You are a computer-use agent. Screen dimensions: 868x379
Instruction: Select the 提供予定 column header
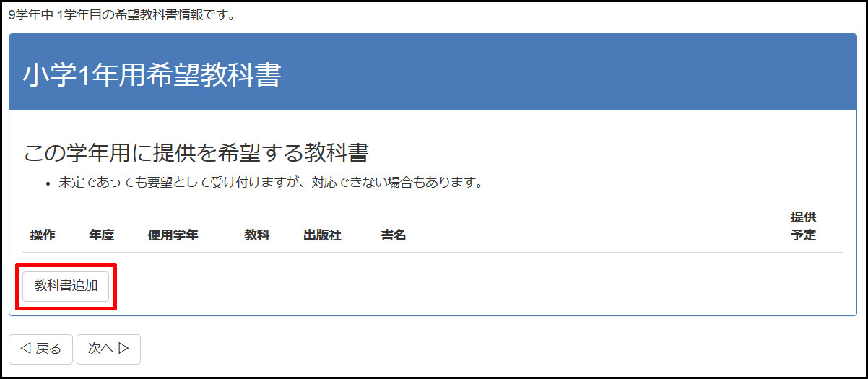coord(803,226)
